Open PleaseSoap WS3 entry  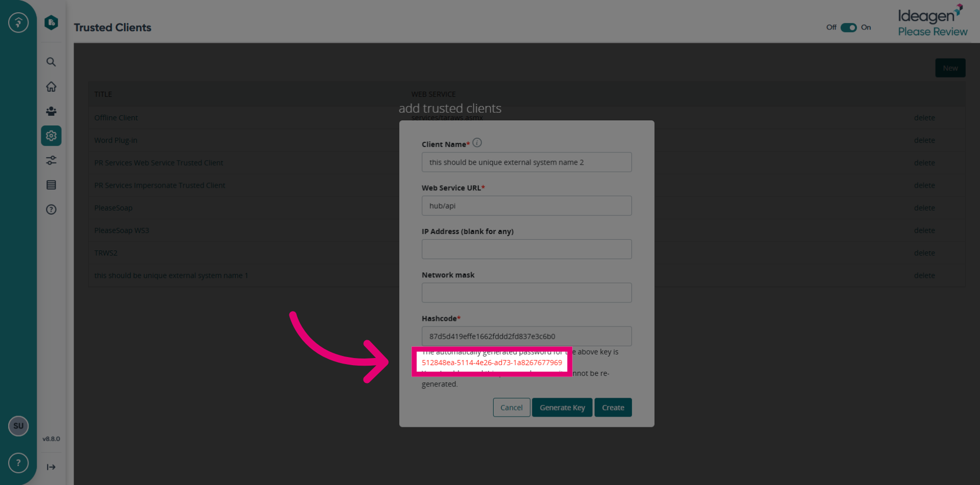tap(121, 231)
